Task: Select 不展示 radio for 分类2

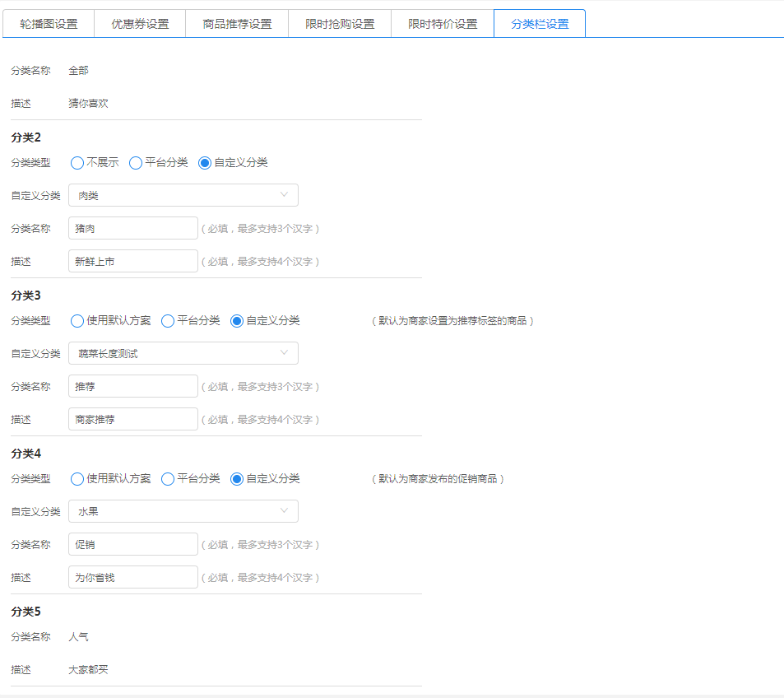Action: 77,163
